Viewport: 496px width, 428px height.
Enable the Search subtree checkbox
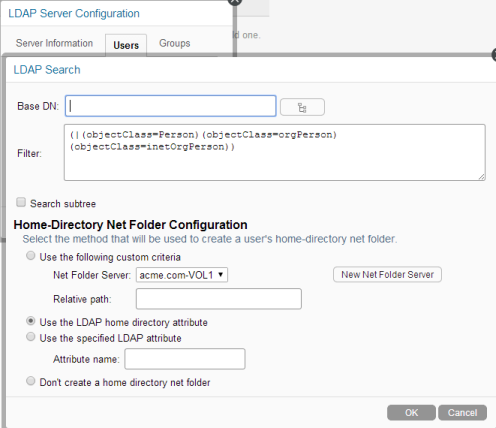tap(21, 202)
